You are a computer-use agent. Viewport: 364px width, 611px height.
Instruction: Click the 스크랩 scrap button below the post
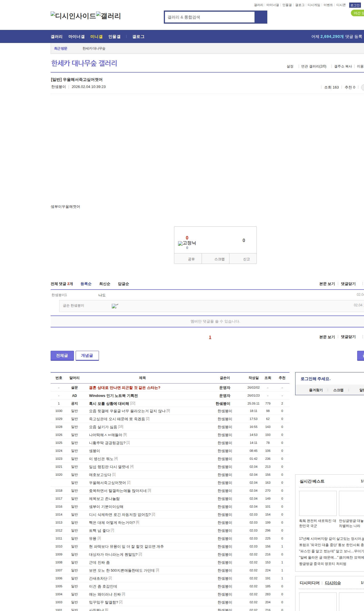219,259
